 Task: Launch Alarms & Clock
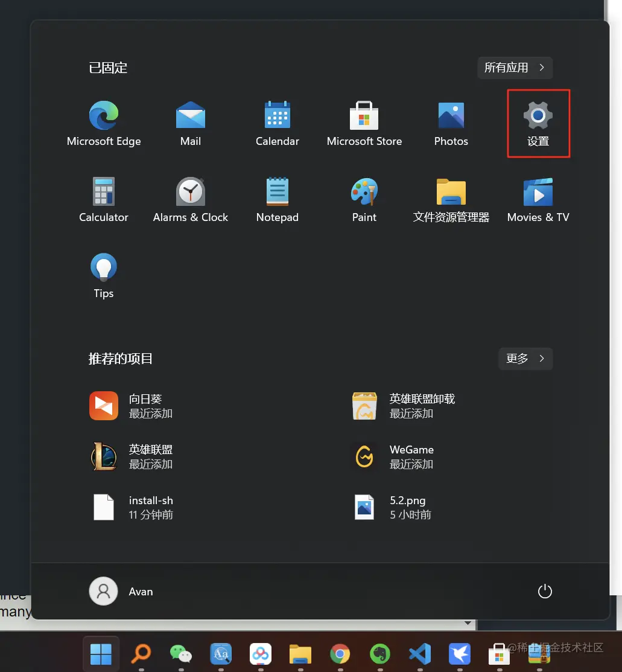pos(191,200)
